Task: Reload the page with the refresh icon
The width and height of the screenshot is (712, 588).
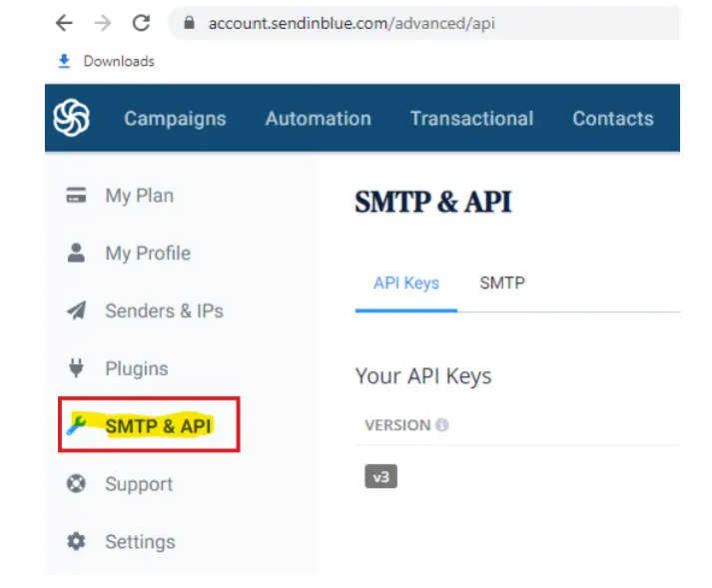Action: (141, 23)
